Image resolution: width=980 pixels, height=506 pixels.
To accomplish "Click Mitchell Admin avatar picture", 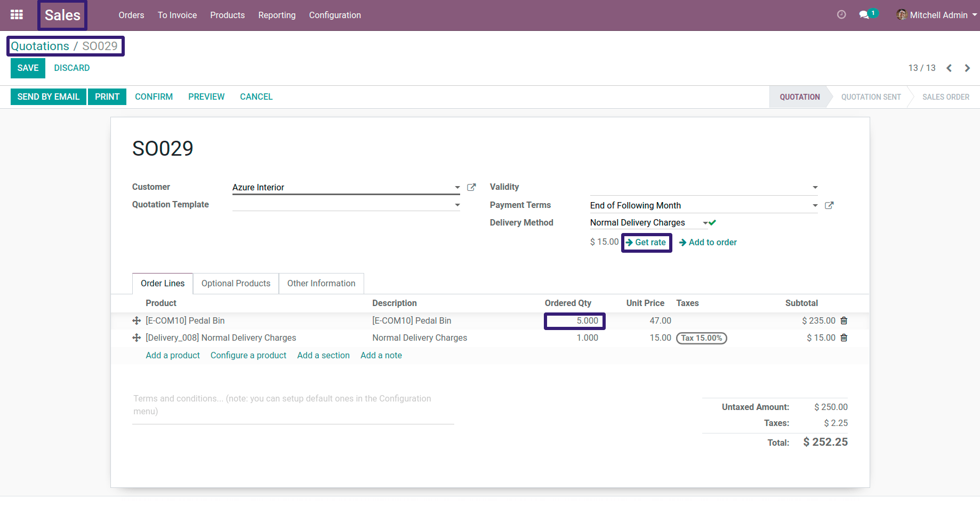I will 902,15.
